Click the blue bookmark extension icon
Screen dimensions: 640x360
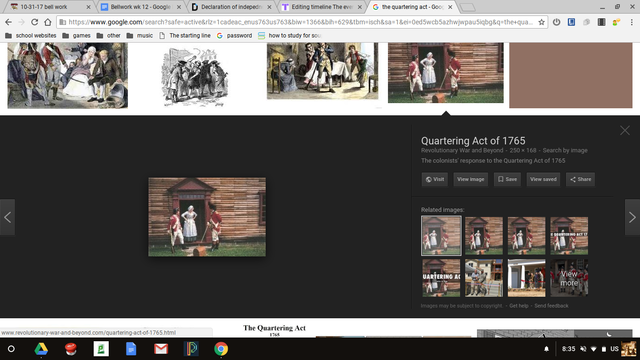(571, 22)
